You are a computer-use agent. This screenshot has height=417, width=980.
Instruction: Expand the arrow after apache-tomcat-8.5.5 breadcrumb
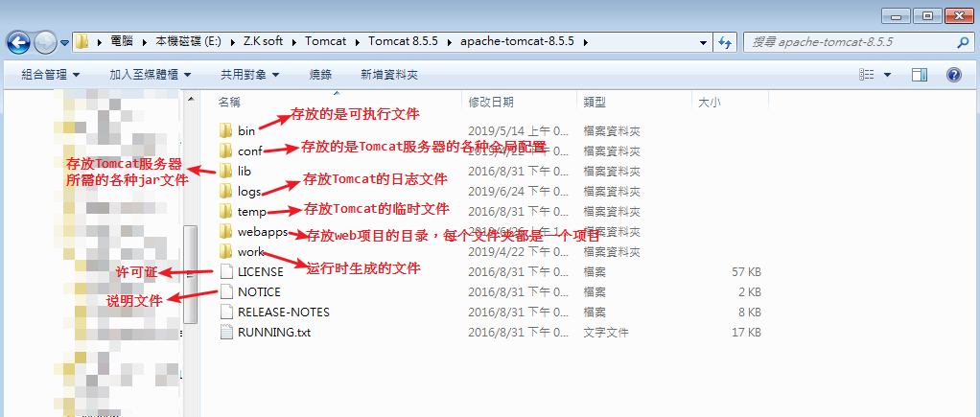click(586, 42)
